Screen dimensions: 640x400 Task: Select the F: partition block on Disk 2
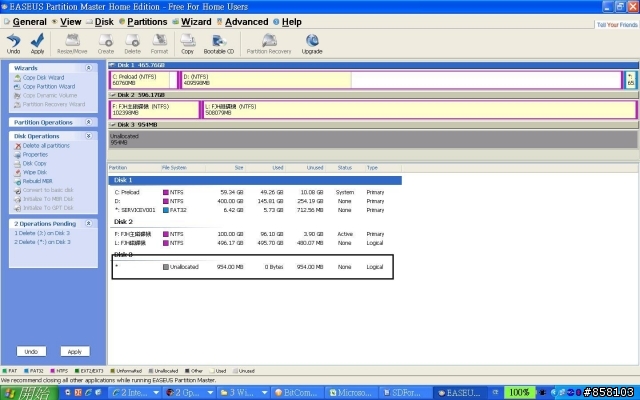154,109
